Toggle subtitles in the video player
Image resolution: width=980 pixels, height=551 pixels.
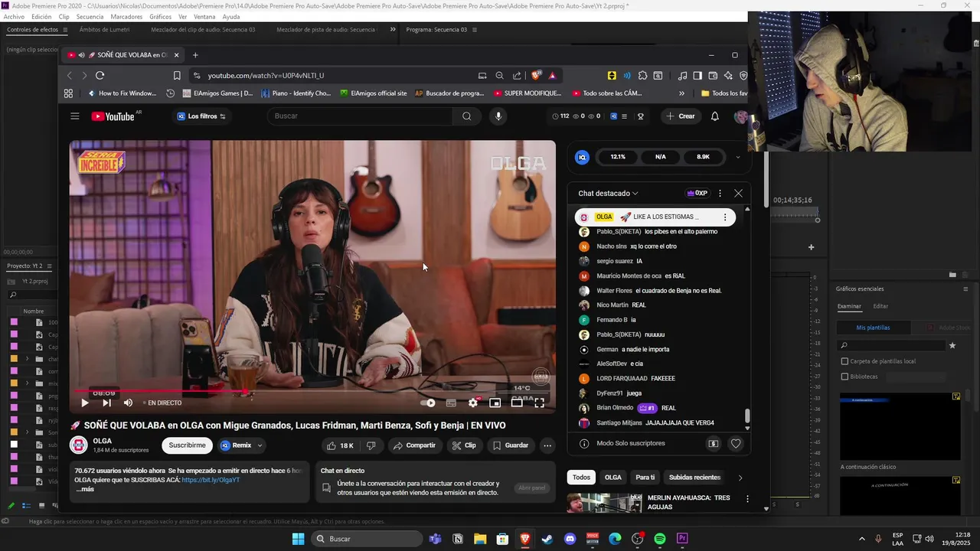point(451,403)
